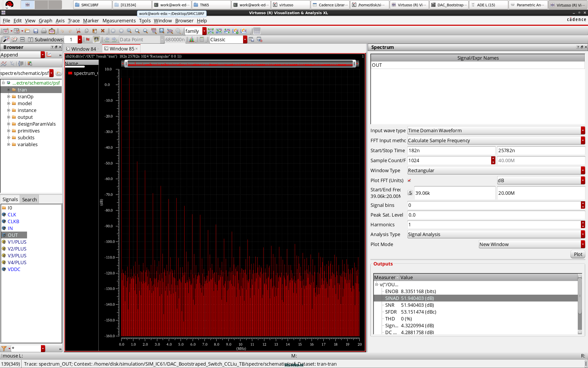
Task: Select the CLKB signal
Action: tap(13, 221)
